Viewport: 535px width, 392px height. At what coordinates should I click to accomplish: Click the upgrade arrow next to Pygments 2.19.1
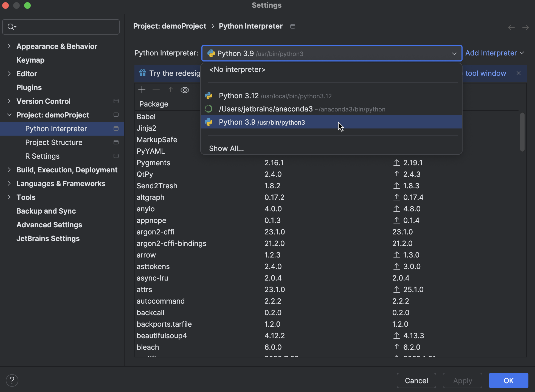coord(396,163)
